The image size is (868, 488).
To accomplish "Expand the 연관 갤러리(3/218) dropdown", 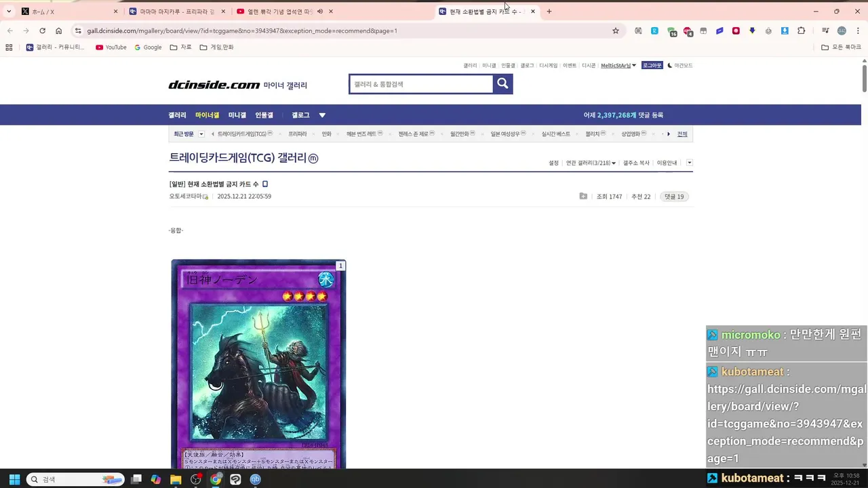I will (x=591, y=163).
